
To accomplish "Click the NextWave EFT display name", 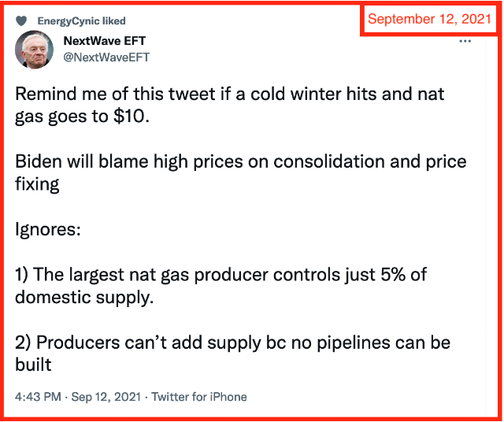I will tap(105, 41).
